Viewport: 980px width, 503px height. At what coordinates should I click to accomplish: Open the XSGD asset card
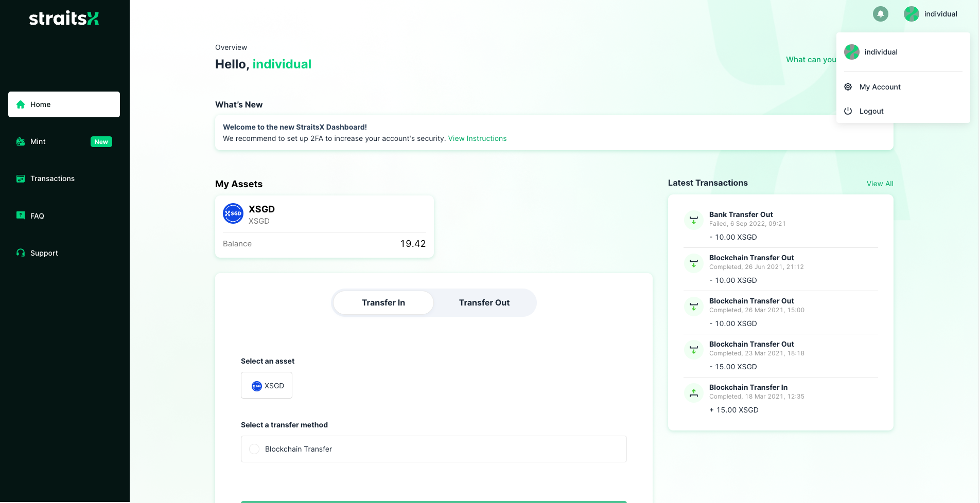324,226
